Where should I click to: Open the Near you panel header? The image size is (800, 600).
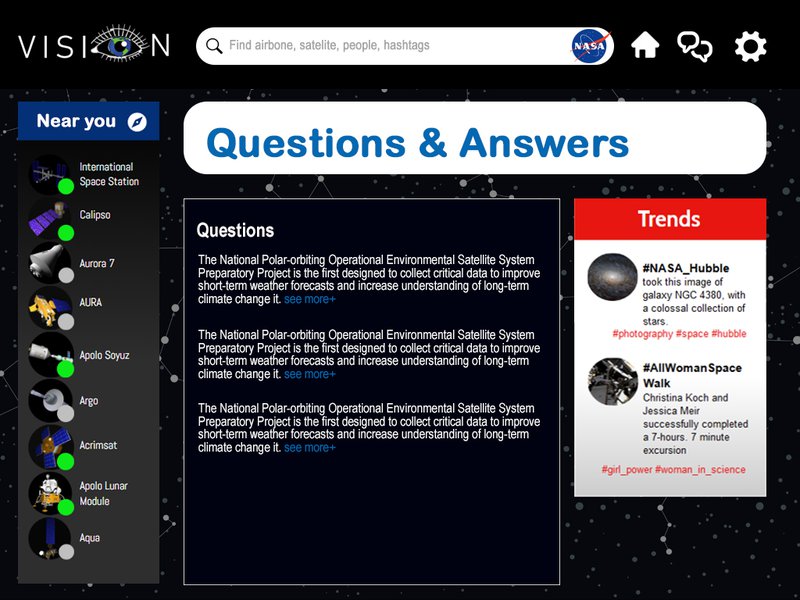pyautogui.click(x=77, y=122)
